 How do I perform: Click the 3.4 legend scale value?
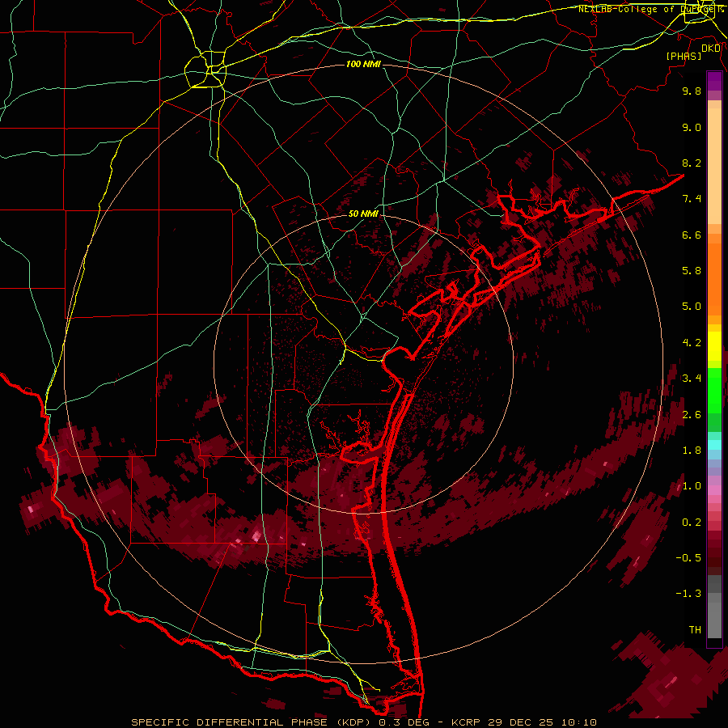tap(692, 379)
